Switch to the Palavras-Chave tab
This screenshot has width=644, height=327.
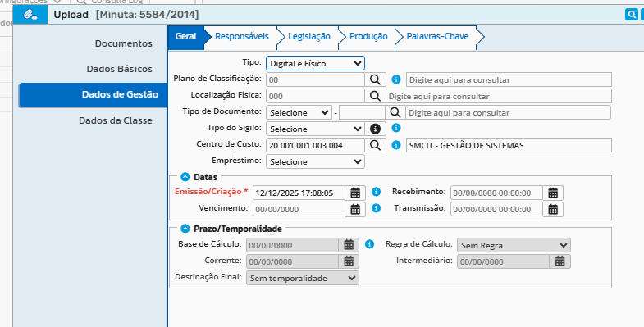pyautogui.click(x=437, y=37)
